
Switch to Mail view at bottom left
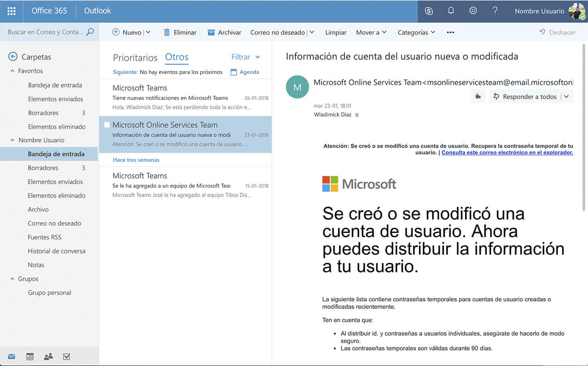12,356
